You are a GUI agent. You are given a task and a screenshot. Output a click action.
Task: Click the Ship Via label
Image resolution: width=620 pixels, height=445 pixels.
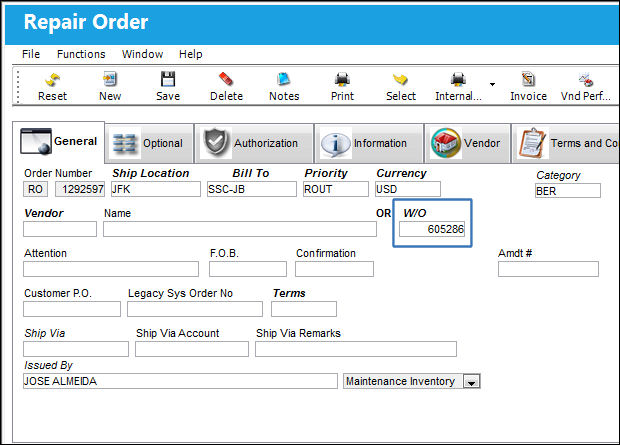[x=45, y=333]
